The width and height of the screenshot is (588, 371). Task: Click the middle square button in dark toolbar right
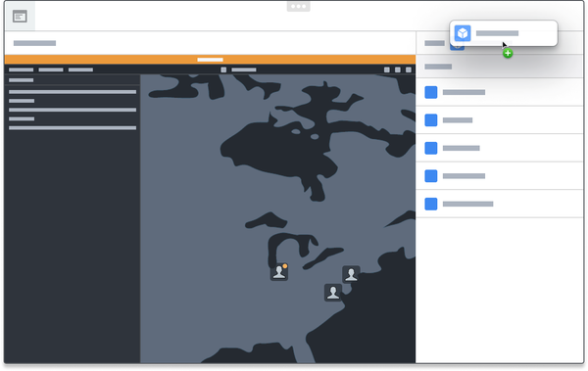[398, 70]
